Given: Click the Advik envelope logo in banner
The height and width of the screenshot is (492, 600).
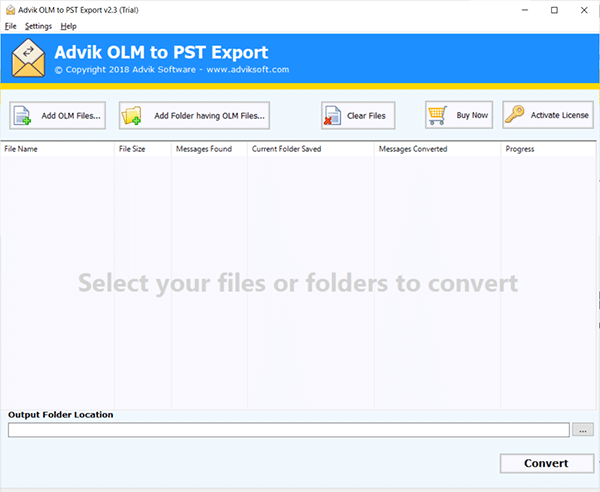Looking at the screenshot, I should click(x=28, y=58).
